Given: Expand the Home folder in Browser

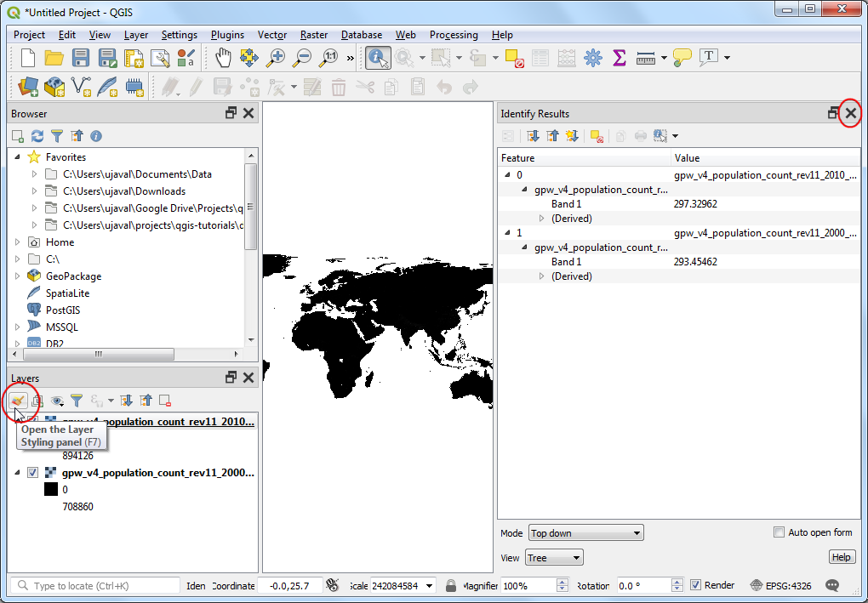Looking at the screenshot, I should coord(18,242).
